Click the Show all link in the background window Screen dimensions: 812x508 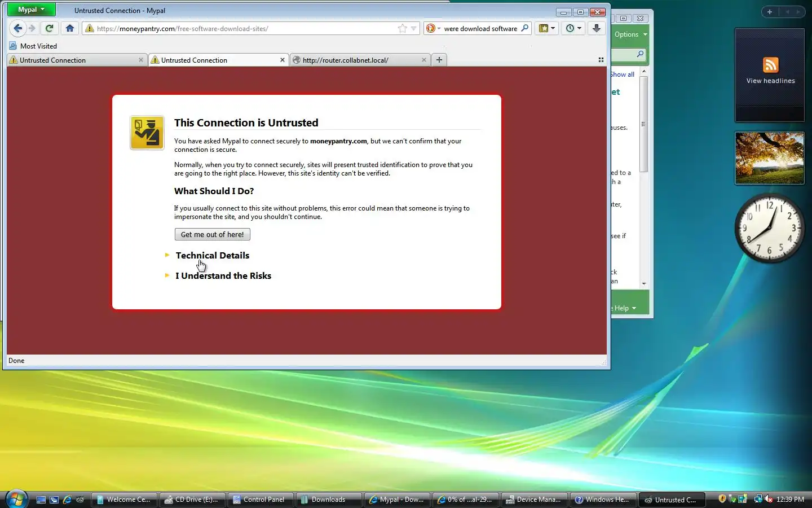click(x=623, y=75)
